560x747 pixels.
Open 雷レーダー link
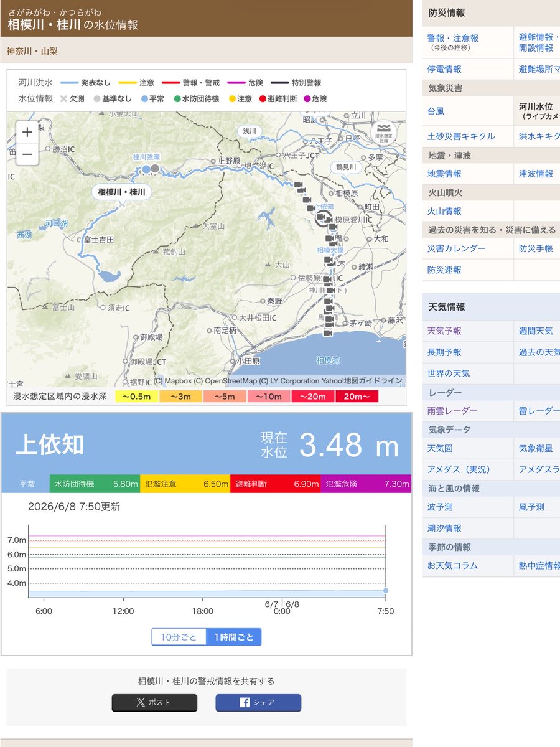pyautogui.click(x=539, y=410)
